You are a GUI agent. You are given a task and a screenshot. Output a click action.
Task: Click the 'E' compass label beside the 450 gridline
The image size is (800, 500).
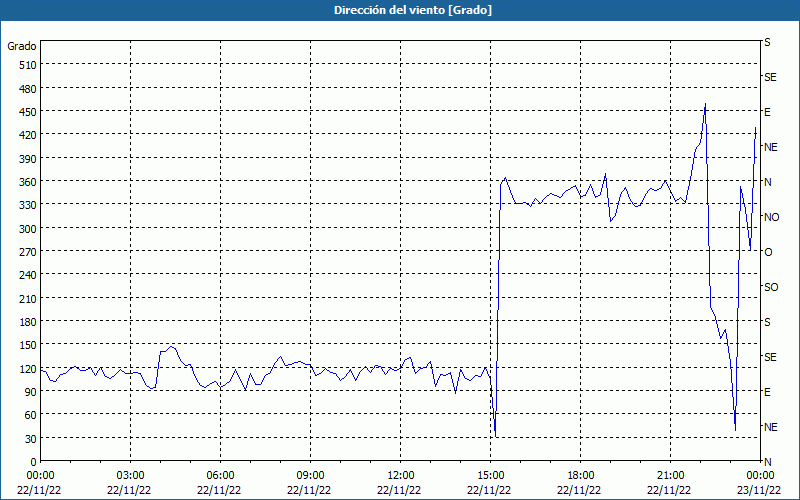click(767, 112)
